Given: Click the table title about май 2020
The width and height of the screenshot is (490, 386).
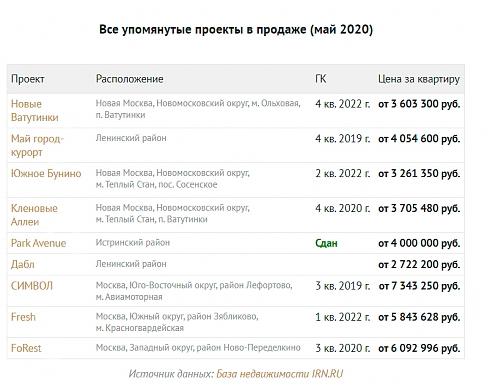Looking at the screenshot, I should point(236,30).
